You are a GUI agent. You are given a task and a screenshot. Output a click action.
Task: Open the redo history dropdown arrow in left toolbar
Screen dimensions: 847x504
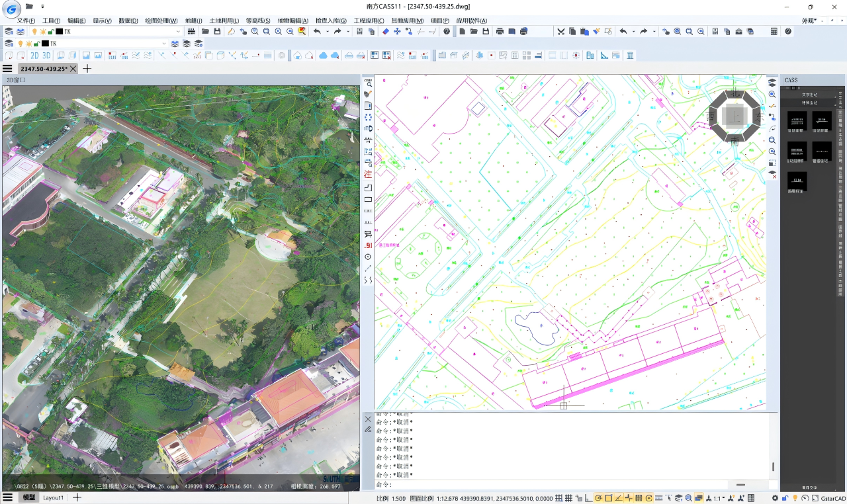pyautogui.click(x=348, y=31)
